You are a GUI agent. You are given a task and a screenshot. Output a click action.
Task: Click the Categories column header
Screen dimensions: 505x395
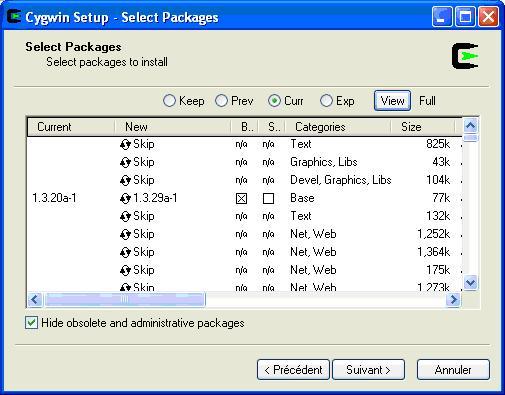click(338, 127)
